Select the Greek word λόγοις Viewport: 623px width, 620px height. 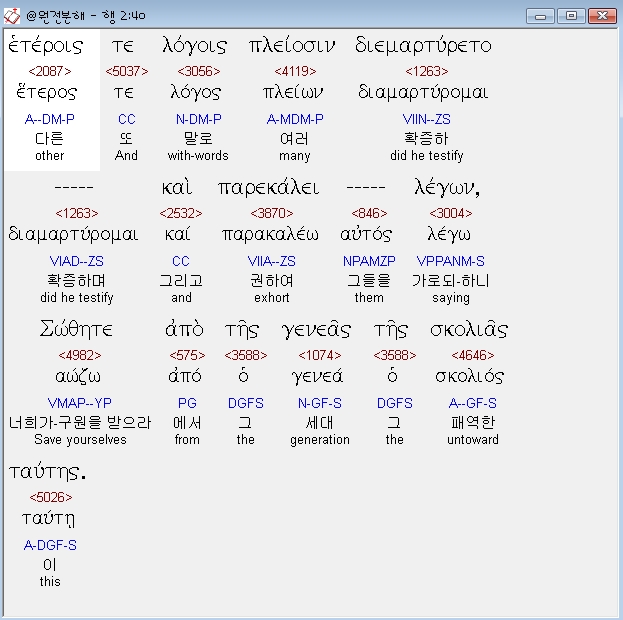pyautogui.click(x=195, y=45)
